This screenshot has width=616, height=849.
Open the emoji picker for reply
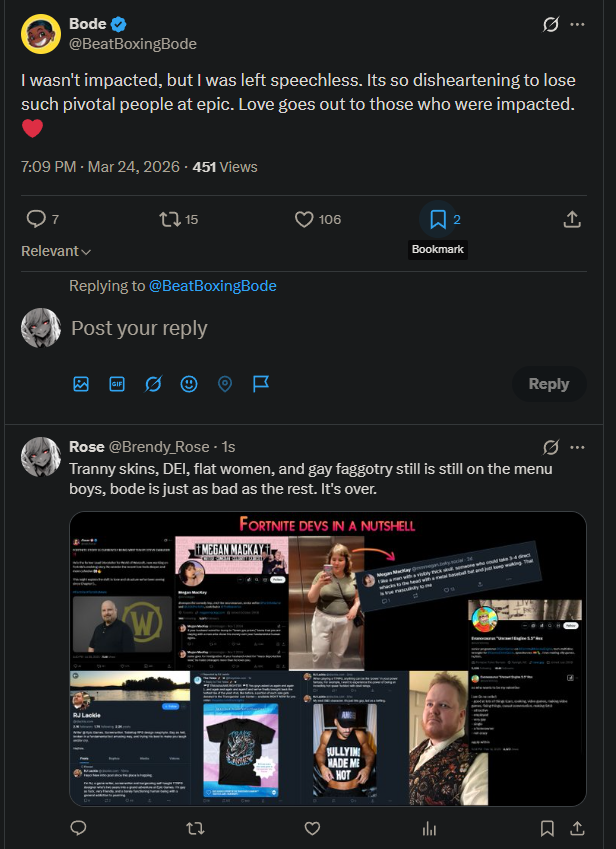click(189, 384)
